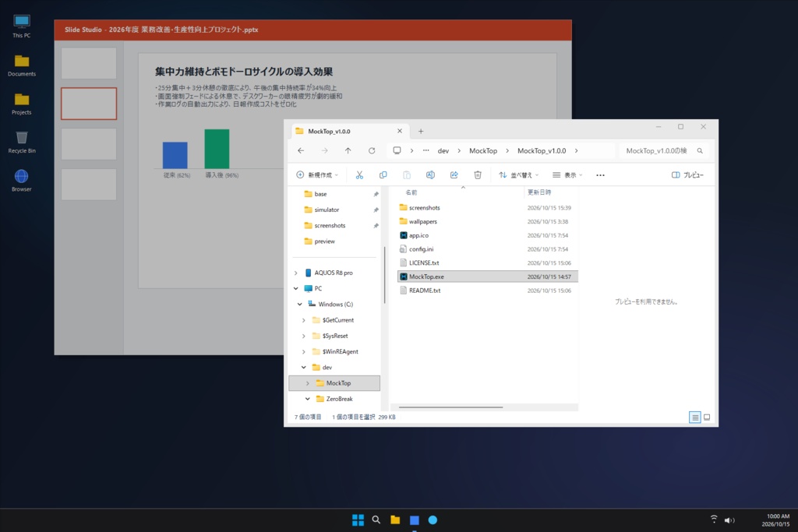
Task: Collapse the Windows (C:) tree node
Action: [300, 304]
